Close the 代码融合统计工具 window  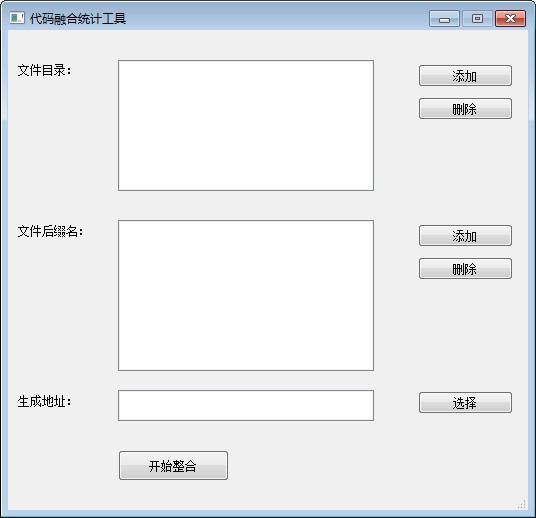[510, 18]
